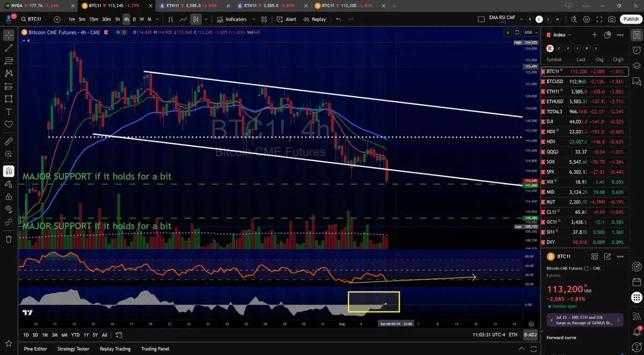Expand the Index watchlist dropdown

pos(562,35)
